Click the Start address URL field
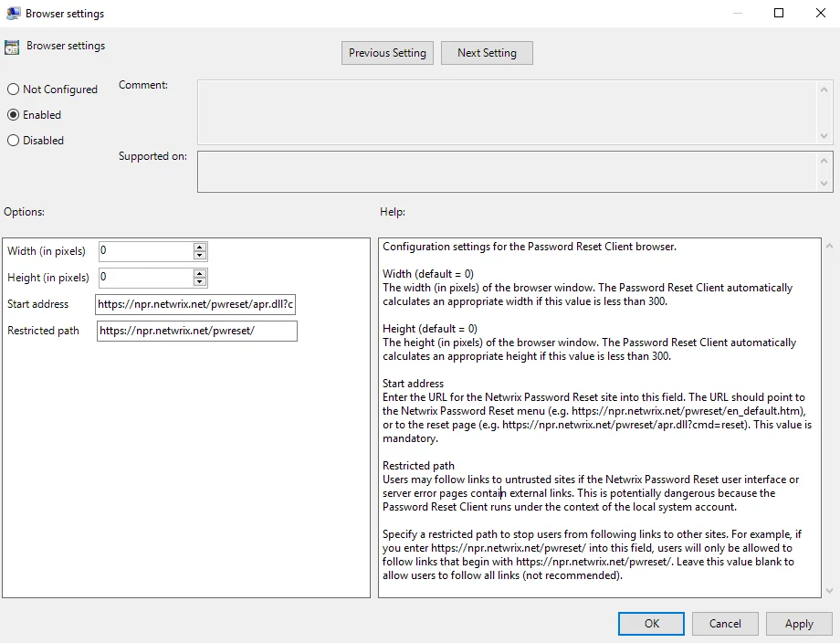Image resolution: width=840 pixels, height=643 pixels. click(195, 304)
